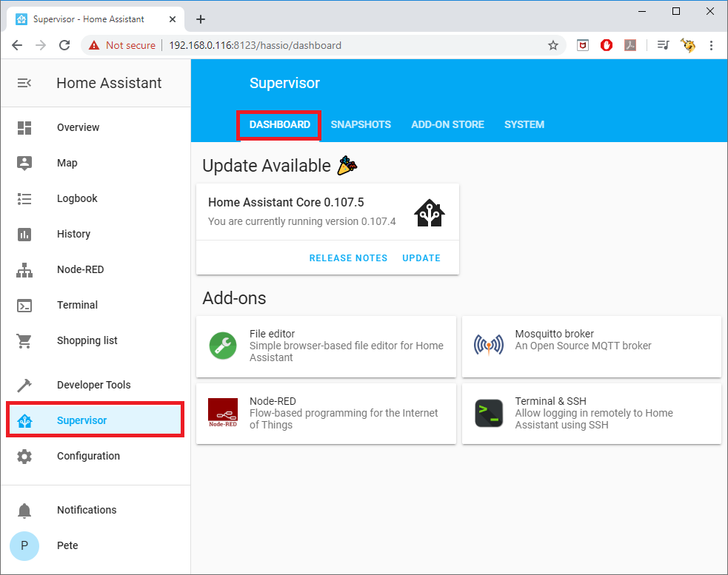
Task: Open Chrome's three-dot menu
Action: coord(711,45)
